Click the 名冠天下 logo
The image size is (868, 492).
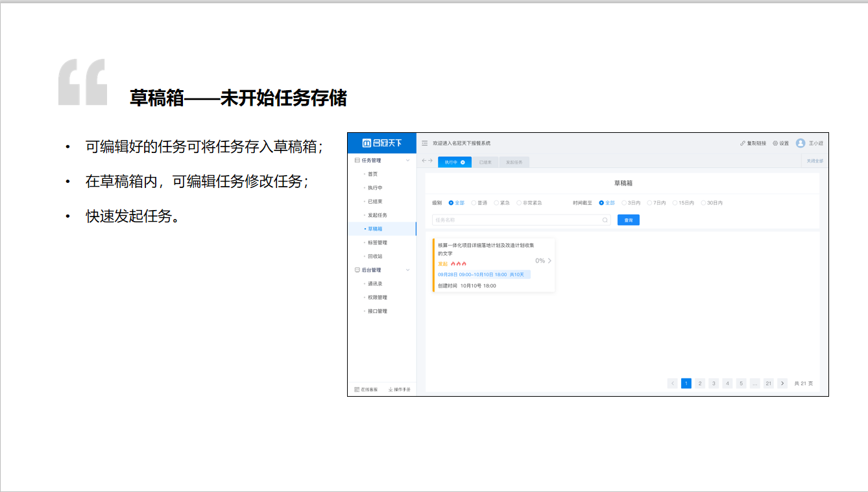[382, 143]
